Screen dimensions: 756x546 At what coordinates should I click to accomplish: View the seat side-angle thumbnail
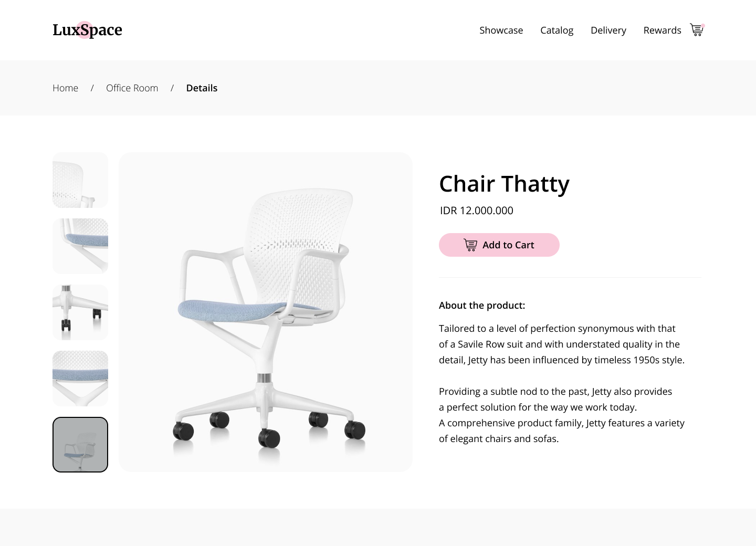(80, 246)
